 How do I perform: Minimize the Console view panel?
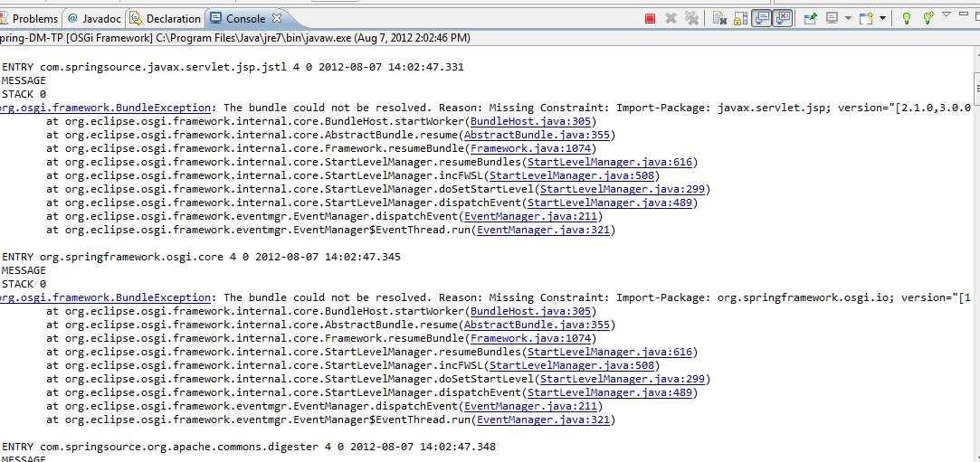coord(965,13)
